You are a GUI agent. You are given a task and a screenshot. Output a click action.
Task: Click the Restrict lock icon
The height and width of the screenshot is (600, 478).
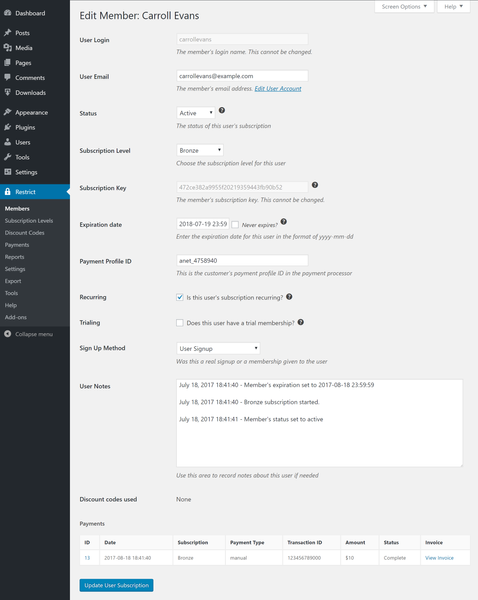click(x=7, y=192)
